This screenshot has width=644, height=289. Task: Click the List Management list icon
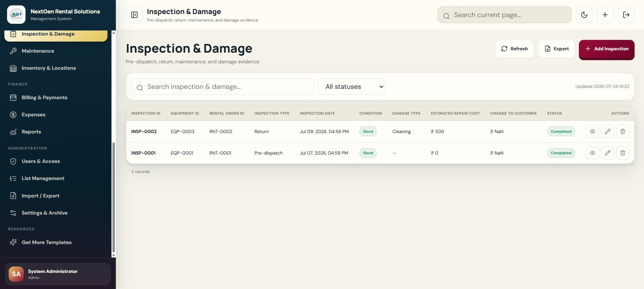13,178
